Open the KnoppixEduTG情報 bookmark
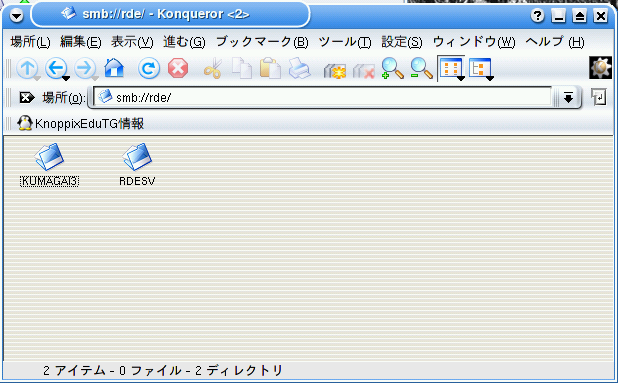This screenshot has height=383, width=618. (80, 124)
